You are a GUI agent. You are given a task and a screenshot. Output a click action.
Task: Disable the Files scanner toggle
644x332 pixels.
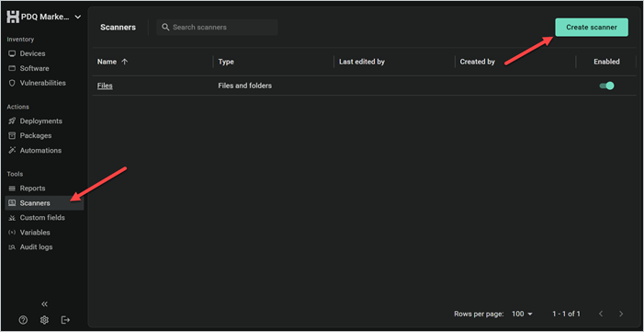point(606,86)
